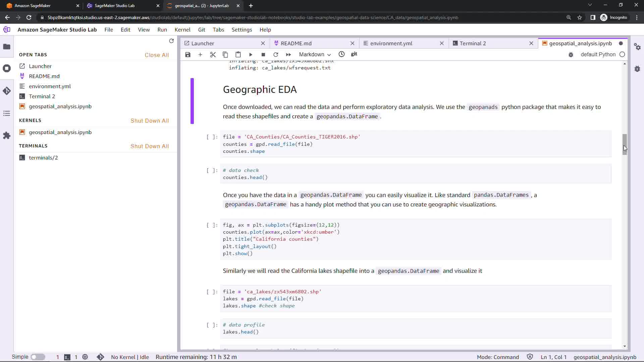Screen dimensions: 644x362
Task: Open the Git panel in the left sidebar
Action: click(7, 91)
